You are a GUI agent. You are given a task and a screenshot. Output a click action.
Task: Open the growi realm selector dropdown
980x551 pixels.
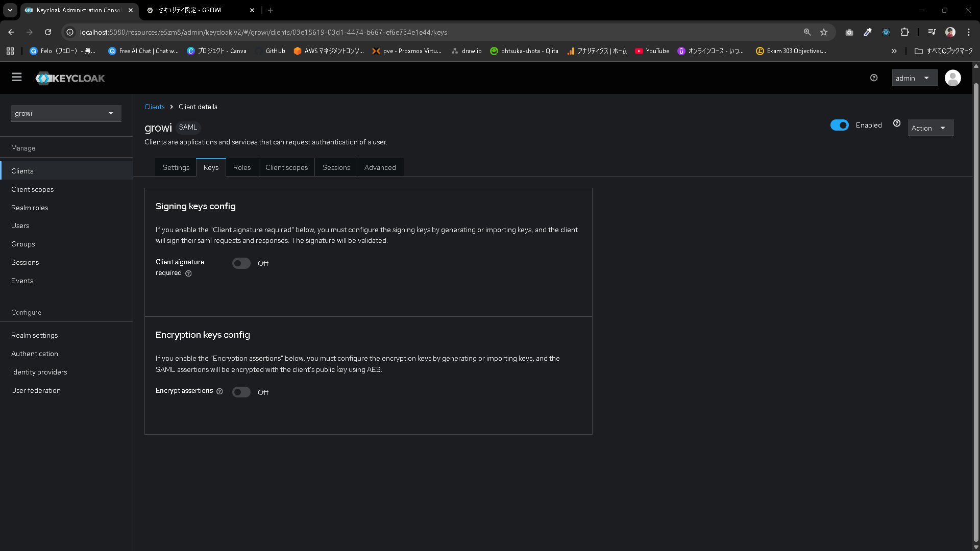[66, 113]
